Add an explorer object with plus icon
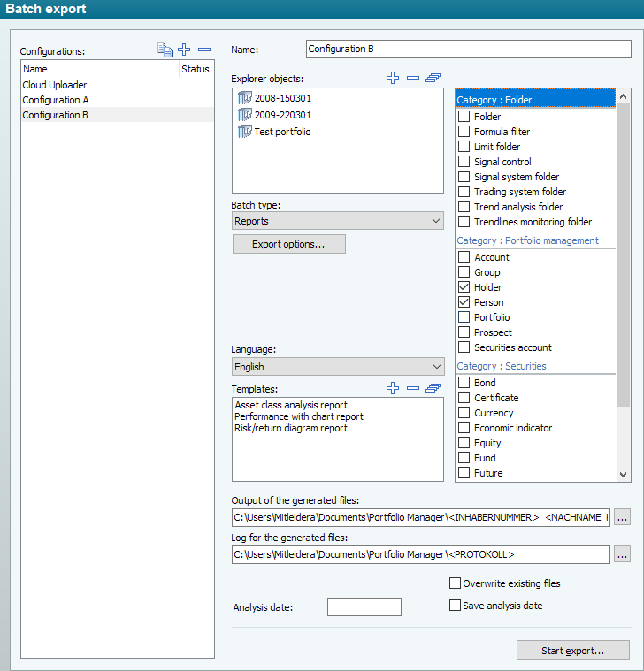Viewport: 644px width, 671px height. (x=393, y=79)
